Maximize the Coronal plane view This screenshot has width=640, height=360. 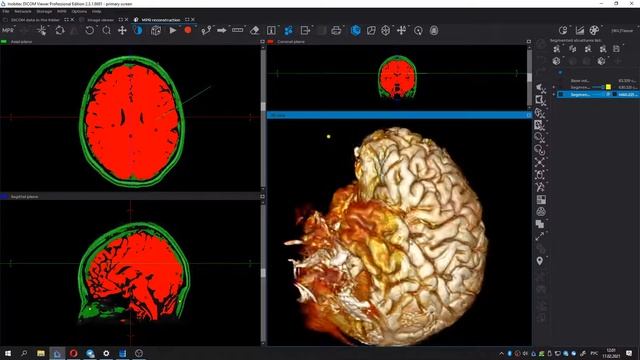click(529, 42)
